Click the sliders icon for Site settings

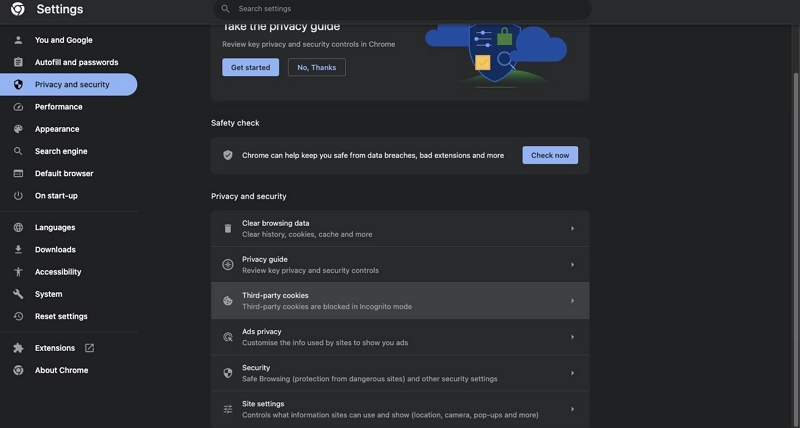coord(228,409)
